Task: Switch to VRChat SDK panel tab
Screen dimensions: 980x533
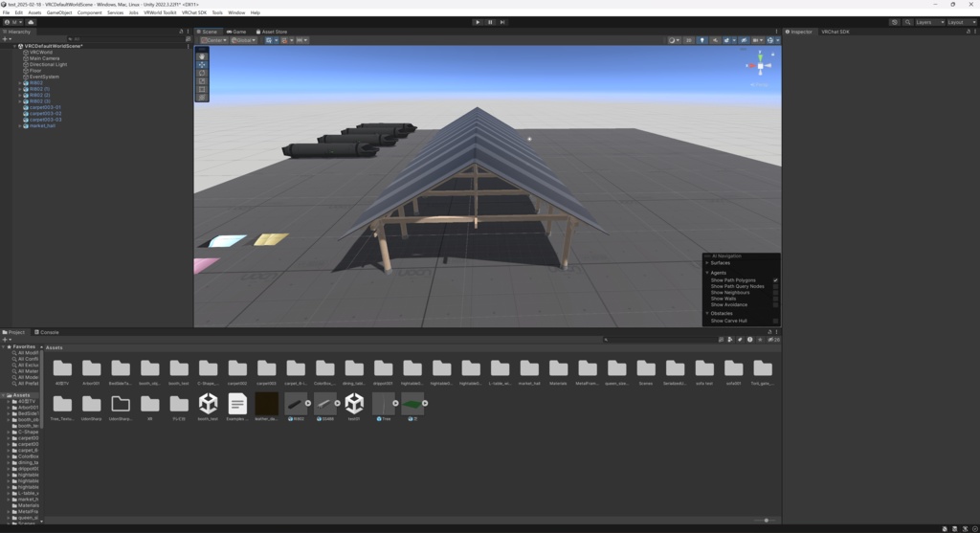Action: pyautogui.click(x=835, y=32)
